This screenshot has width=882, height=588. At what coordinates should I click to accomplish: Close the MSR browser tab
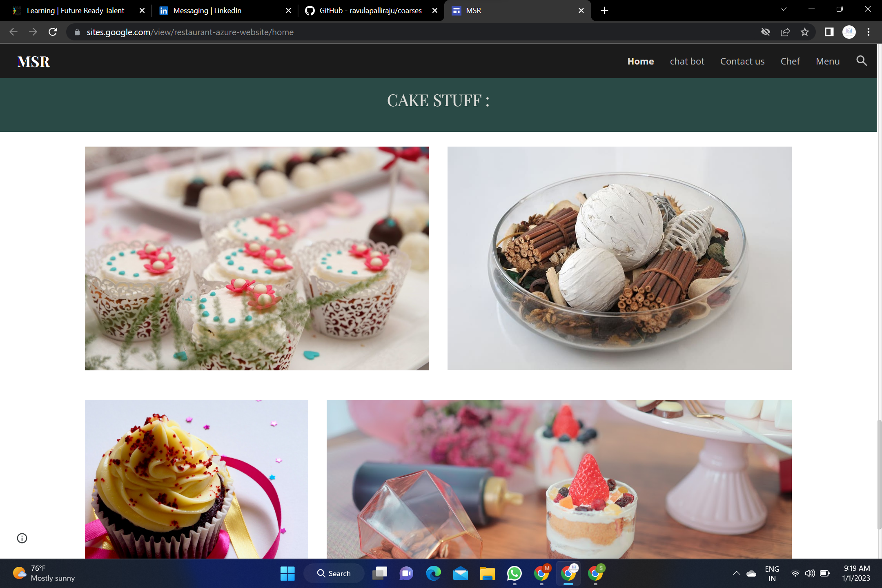tap(581, 11)
